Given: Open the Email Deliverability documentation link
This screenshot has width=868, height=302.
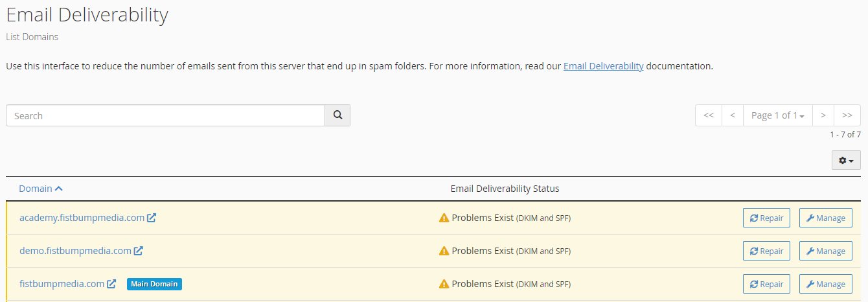Looking at the screenshot, I should point(603,66).
